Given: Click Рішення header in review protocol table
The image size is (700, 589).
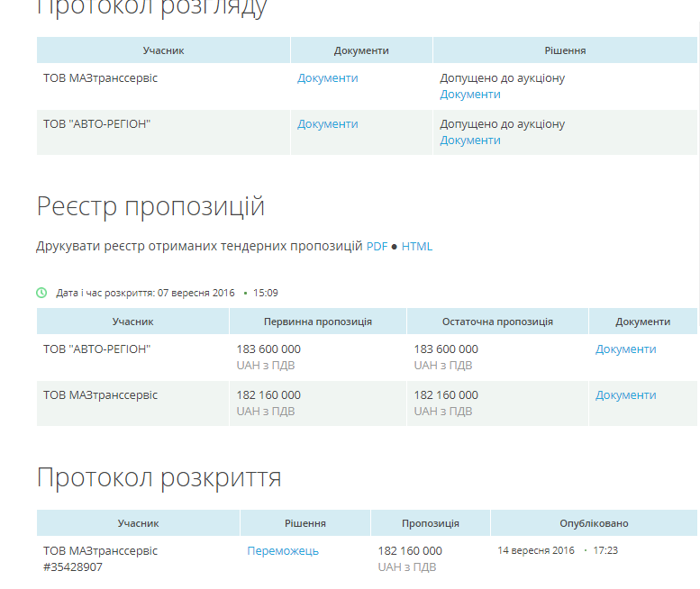Looking at the screenshot, I should click(x=565, y=50).
